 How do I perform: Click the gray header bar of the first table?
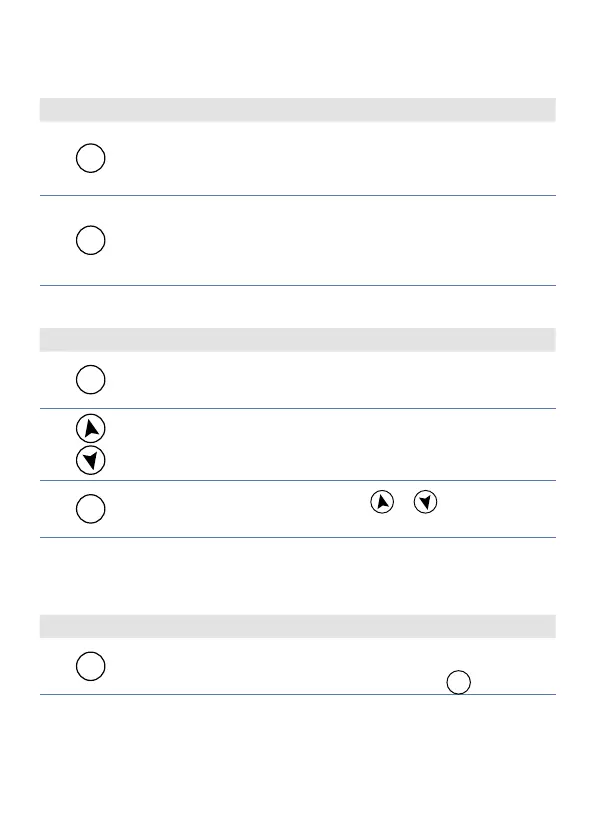(298, 110)
